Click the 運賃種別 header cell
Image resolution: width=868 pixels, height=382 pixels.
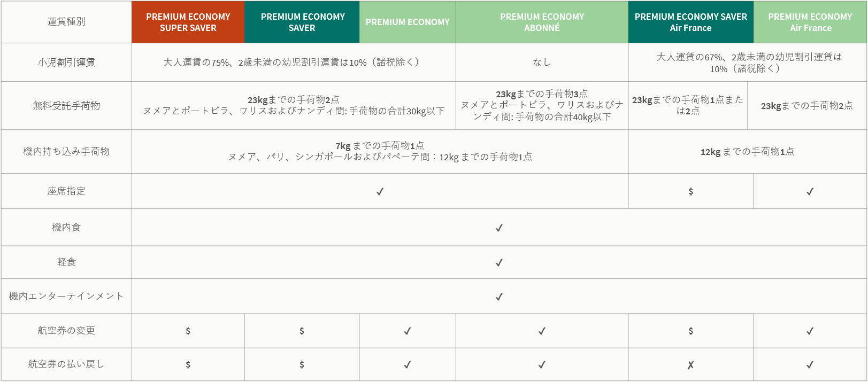tap(66, 21)
